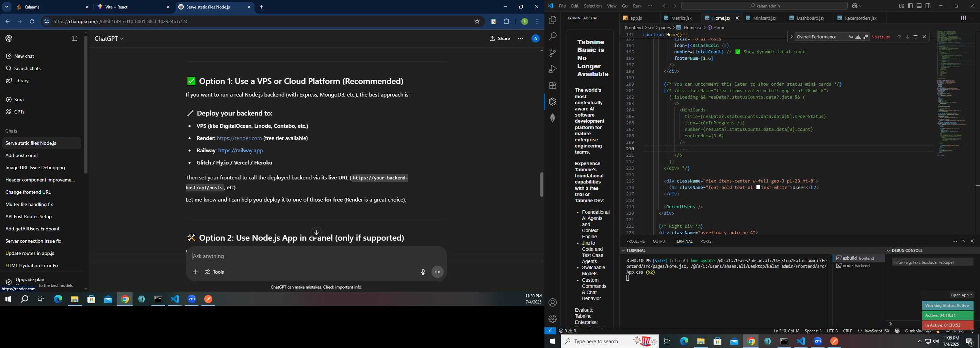Jump to previous match in find widget
The image size is (980, 348).
(x=899, y=37)
